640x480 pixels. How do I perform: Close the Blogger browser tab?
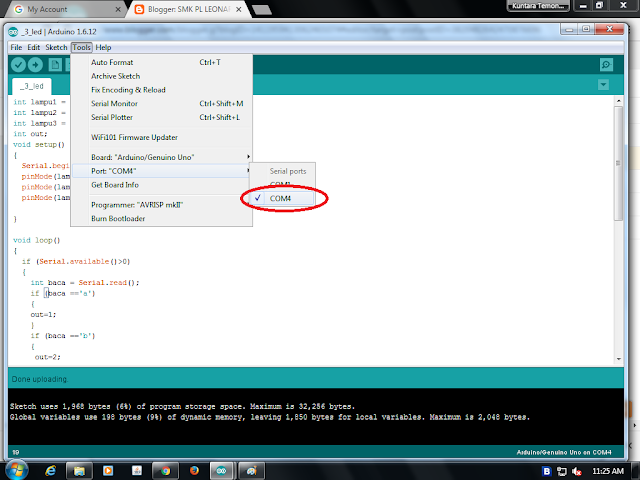239,9
